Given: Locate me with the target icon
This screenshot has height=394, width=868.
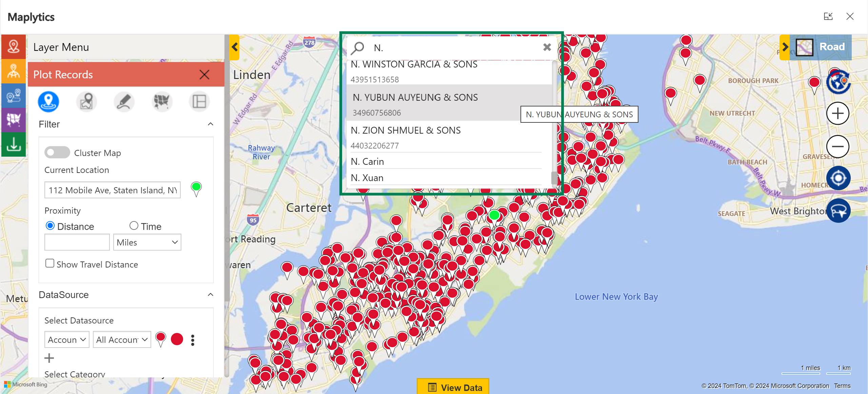Looking at the screenshot, I should pyautogui.click(x=838, y=178).
